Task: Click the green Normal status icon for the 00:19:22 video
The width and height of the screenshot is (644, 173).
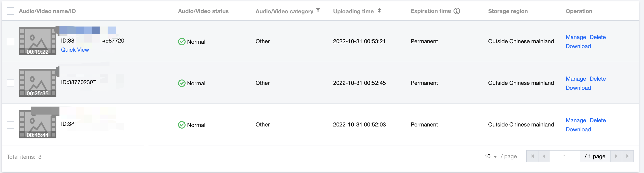Action: click(182, 42)
